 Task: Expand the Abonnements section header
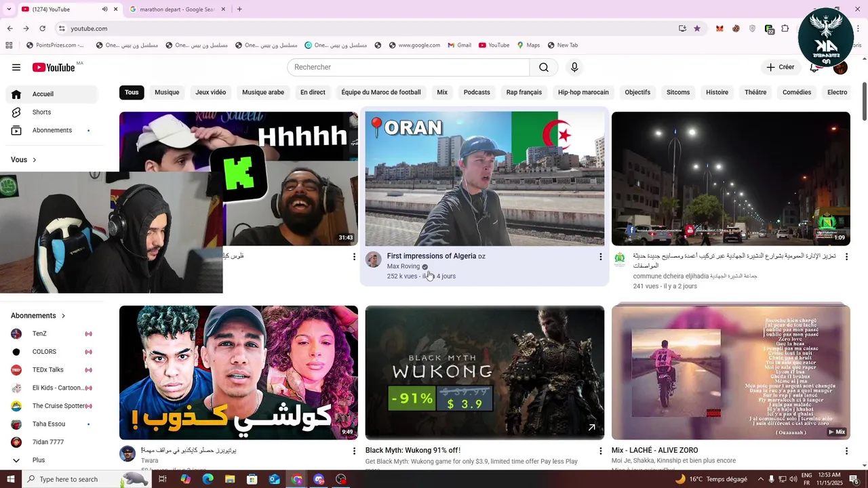(x=39, y=316)
